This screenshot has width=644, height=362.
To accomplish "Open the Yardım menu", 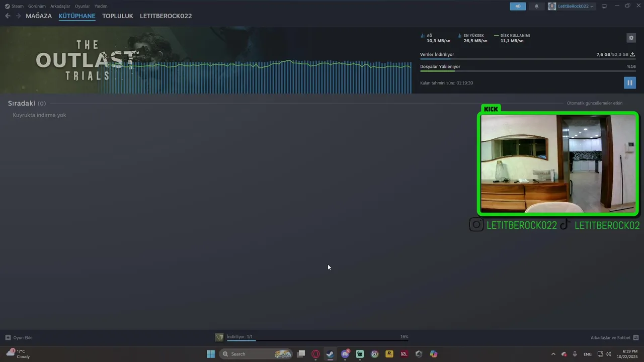I will (x=101, y=6).
